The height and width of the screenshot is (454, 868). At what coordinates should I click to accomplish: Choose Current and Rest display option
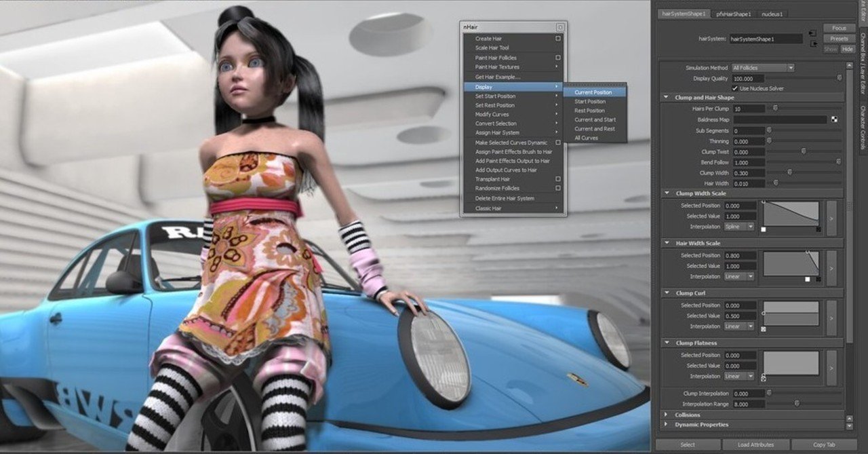[595, 129]
